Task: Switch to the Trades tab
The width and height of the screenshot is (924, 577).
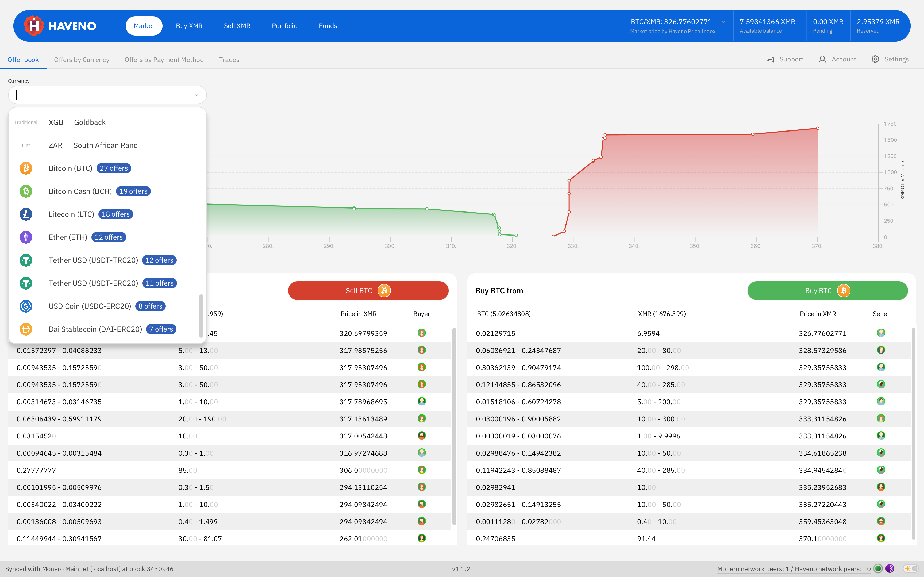Action: click(229, 60)
